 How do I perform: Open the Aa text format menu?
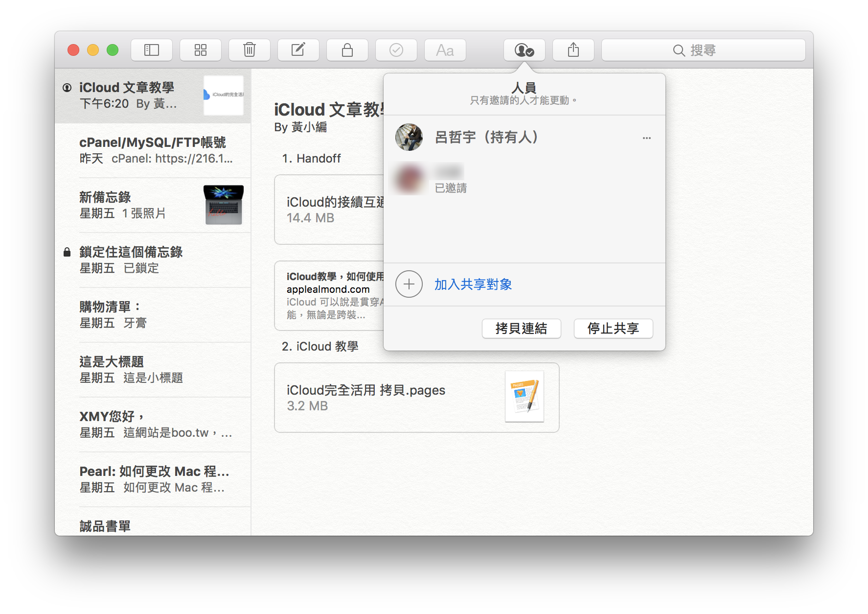coord(445,50)
